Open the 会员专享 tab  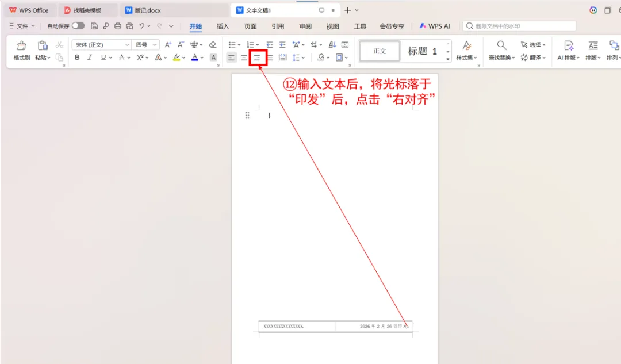point(392,26)
